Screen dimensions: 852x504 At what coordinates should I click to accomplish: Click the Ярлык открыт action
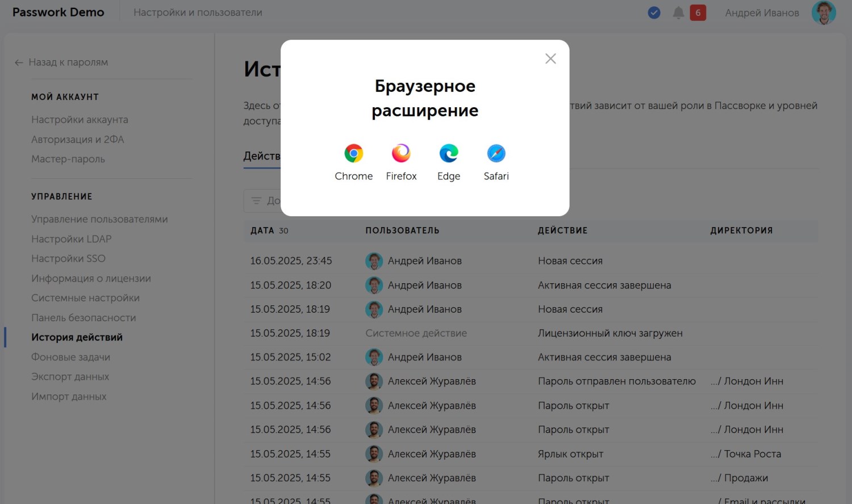click(x=570, y=454)
